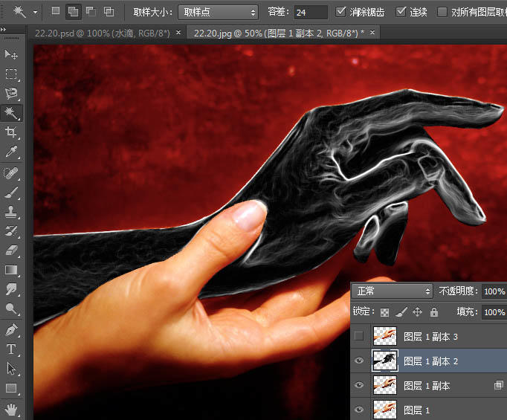Select the Eraser tool
This screenshot has width=507, height=420.
point(11,251)
